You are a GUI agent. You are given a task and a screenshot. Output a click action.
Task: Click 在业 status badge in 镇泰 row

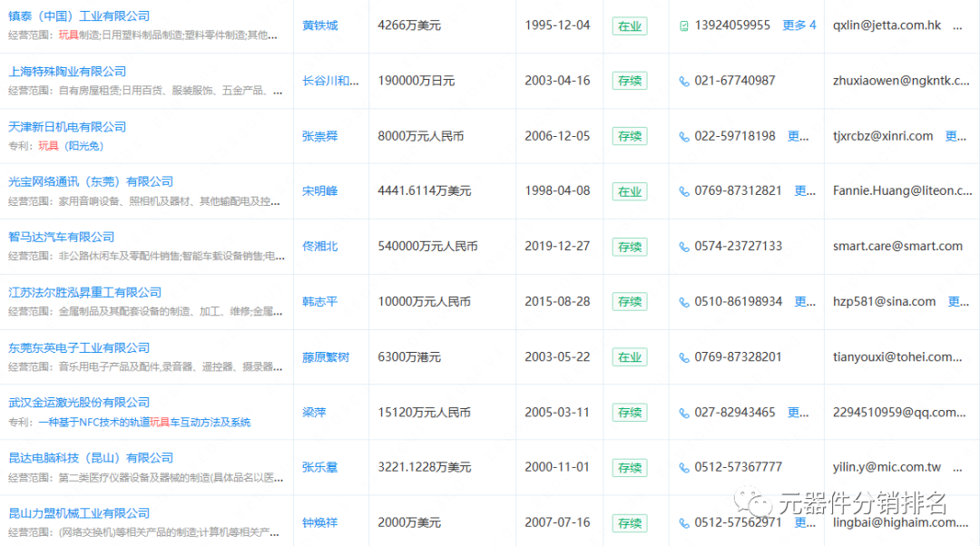[x=630, y=26]
